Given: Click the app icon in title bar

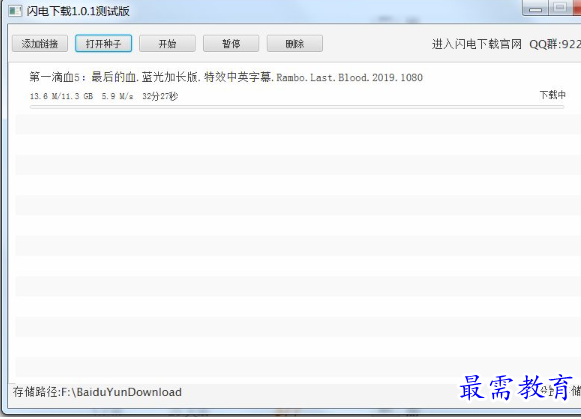Looking at the screenshot, I should click(15, 11).
